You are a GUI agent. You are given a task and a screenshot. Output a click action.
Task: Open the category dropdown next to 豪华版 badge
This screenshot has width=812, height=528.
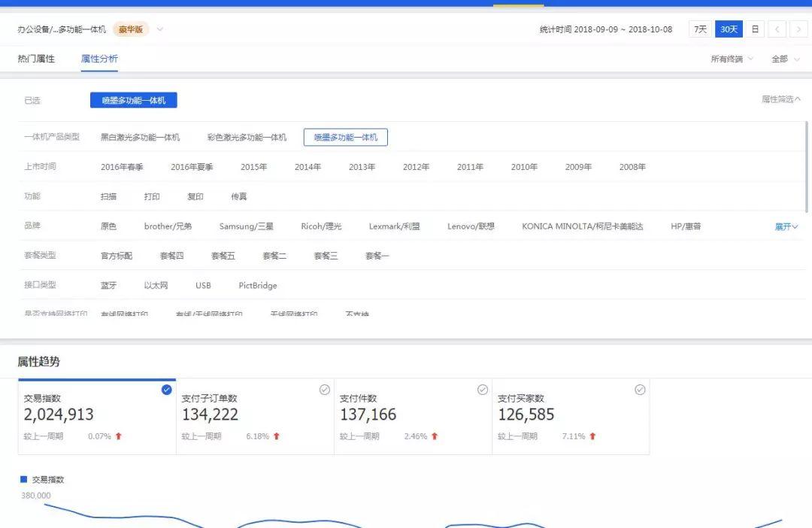pos(159,29)
